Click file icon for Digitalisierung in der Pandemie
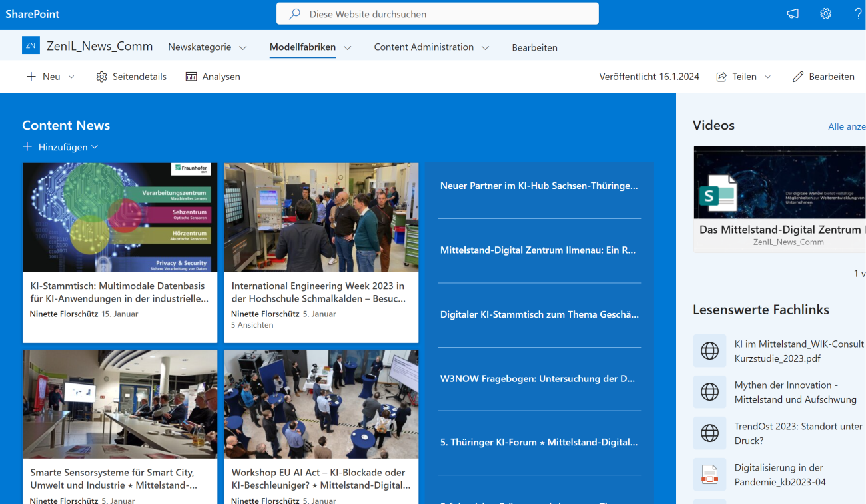866x504 pixels. click(709, 474)
